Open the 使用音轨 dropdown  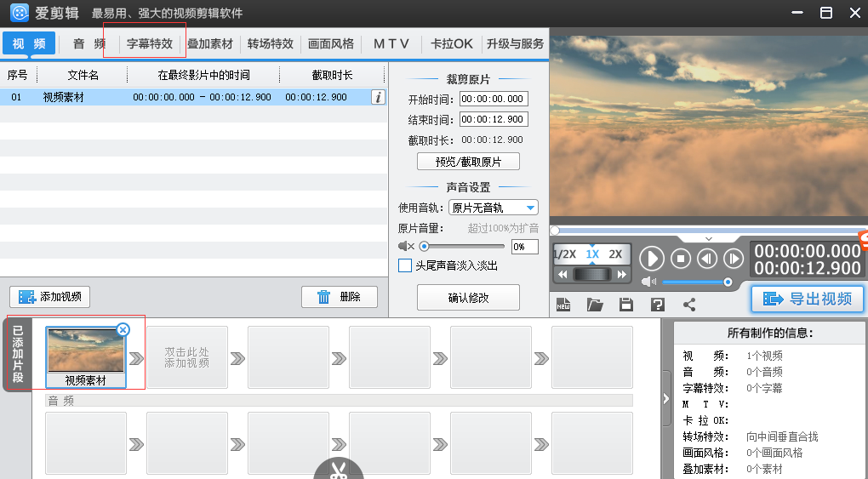pyautogui.click(x=494, y=208)
